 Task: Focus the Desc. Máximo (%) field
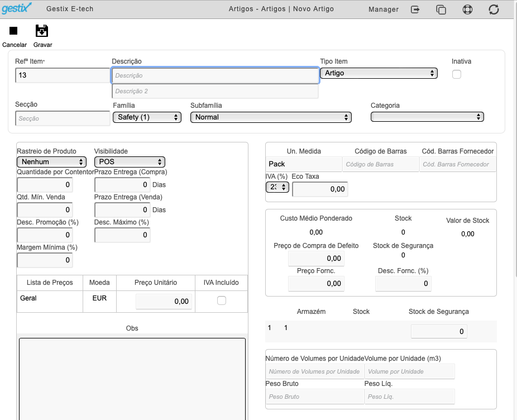122,235
